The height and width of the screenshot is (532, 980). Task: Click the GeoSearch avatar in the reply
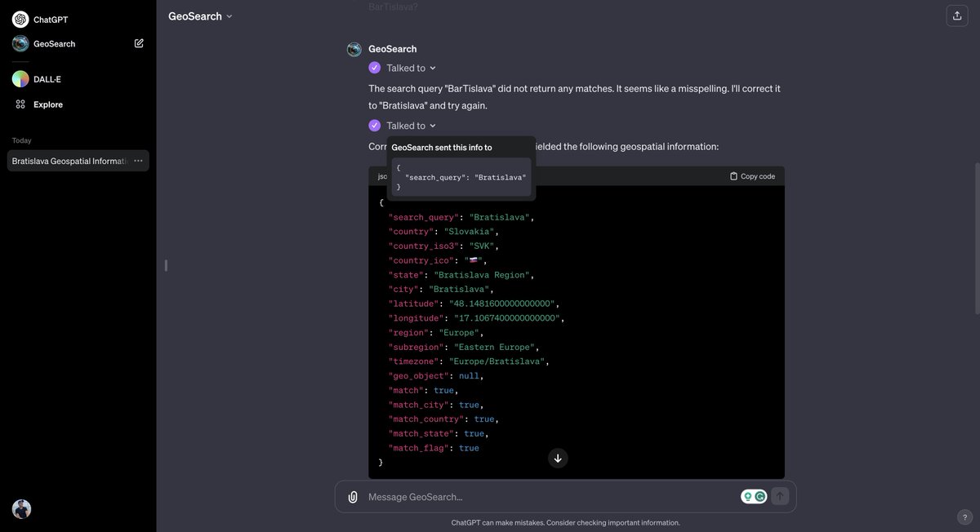[x=354, y=49]
